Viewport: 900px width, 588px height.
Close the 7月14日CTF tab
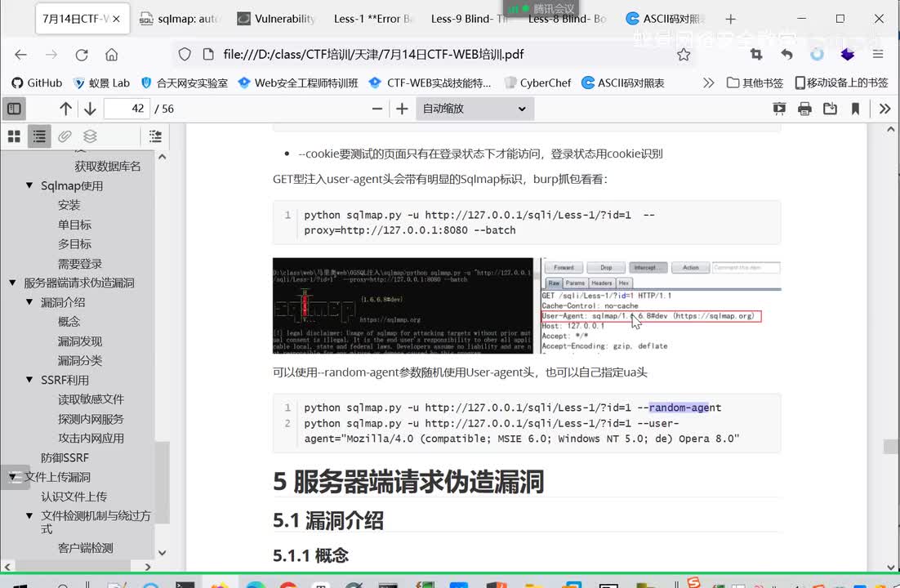[x=117, y=19]
